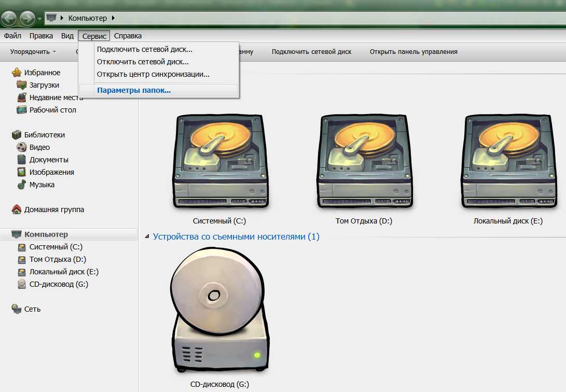
Task: Open the Сеть network item in sidebar
Action: pyautogui.click(x=32, y=309)
